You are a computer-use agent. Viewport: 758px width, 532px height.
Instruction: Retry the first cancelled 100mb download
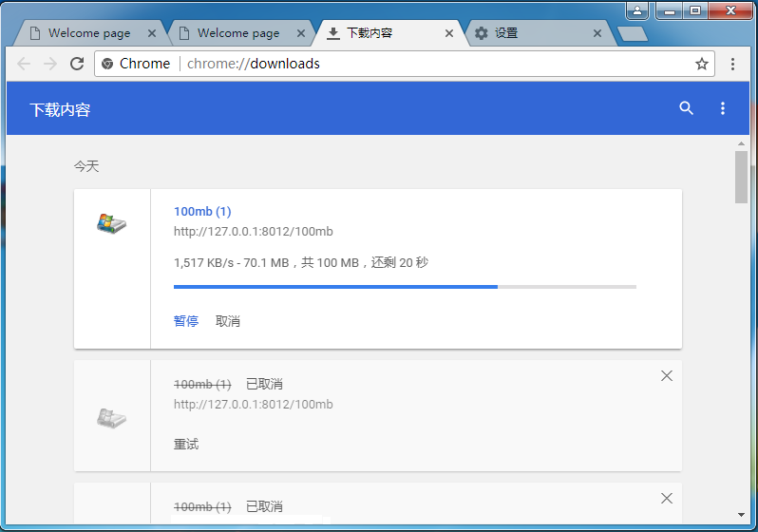coord(186,444)
